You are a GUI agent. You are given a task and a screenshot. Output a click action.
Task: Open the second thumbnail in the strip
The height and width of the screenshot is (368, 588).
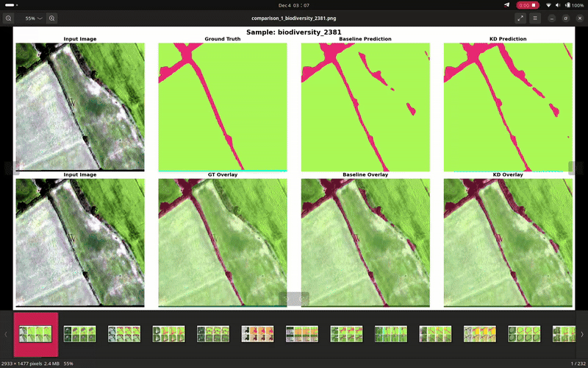81,333
